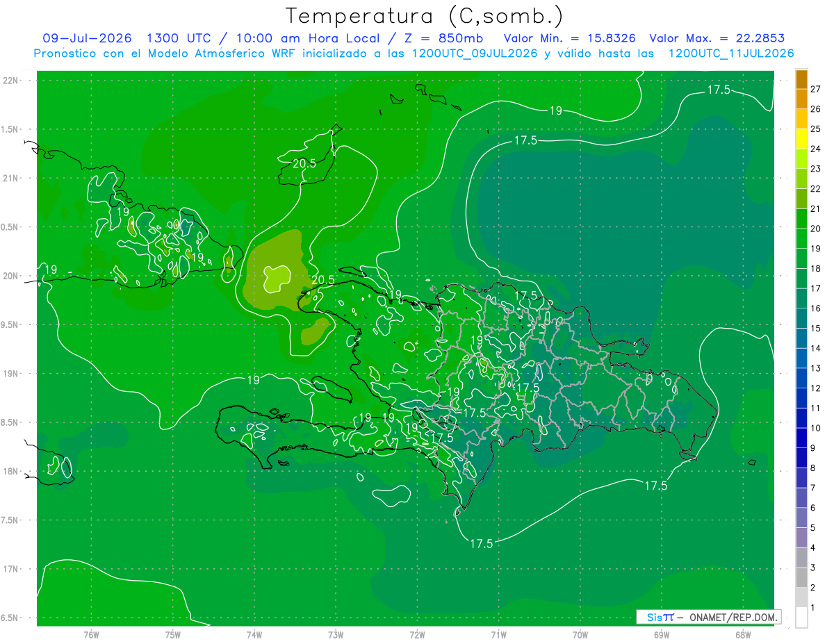The width and height of the screenshot is (834, 644).
Task: Click the "19" contour label at the left edge near 20N
Action: (50, 270)
